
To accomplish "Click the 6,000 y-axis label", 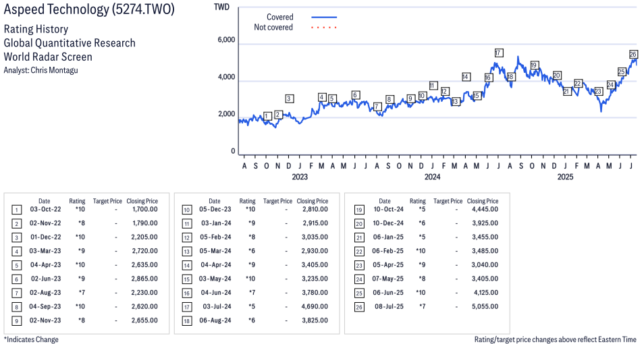I will click(x=226, y=40).
